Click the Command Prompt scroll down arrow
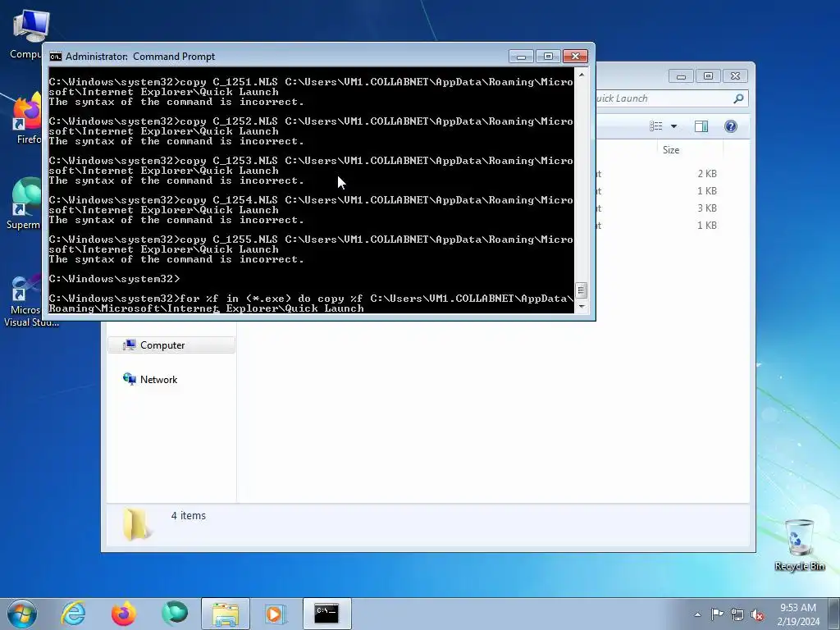Image resolution: width=840 pixels, height=630 pixels. 582,307
